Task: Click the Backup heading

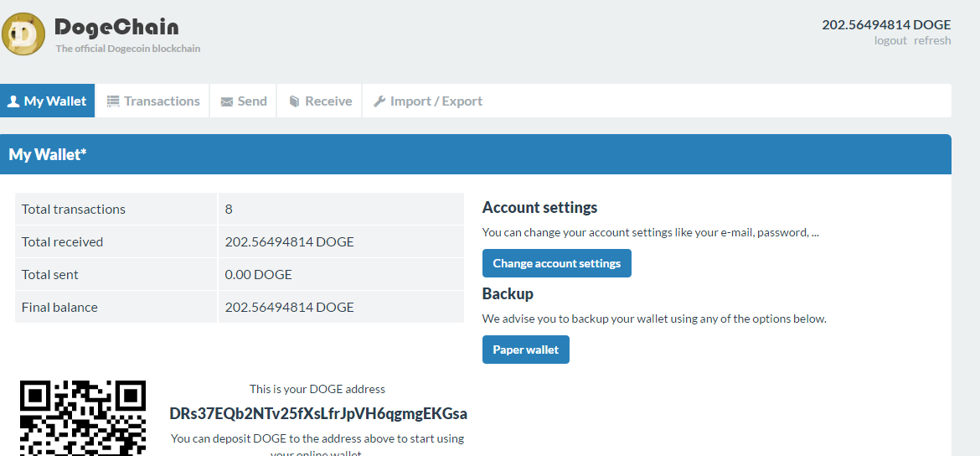Action: point(508,293)
